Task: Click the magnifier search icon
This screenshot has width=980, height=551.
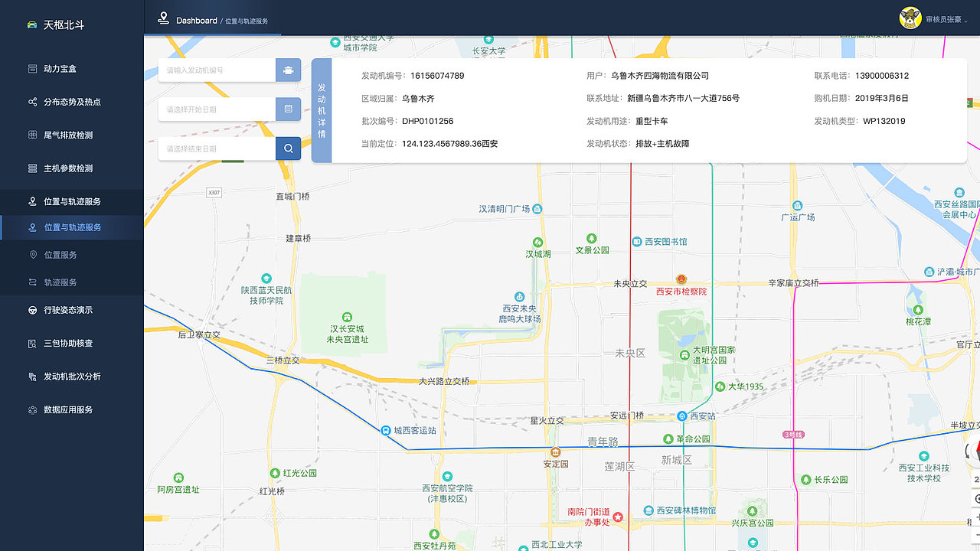Action: [x=288, y=148]
